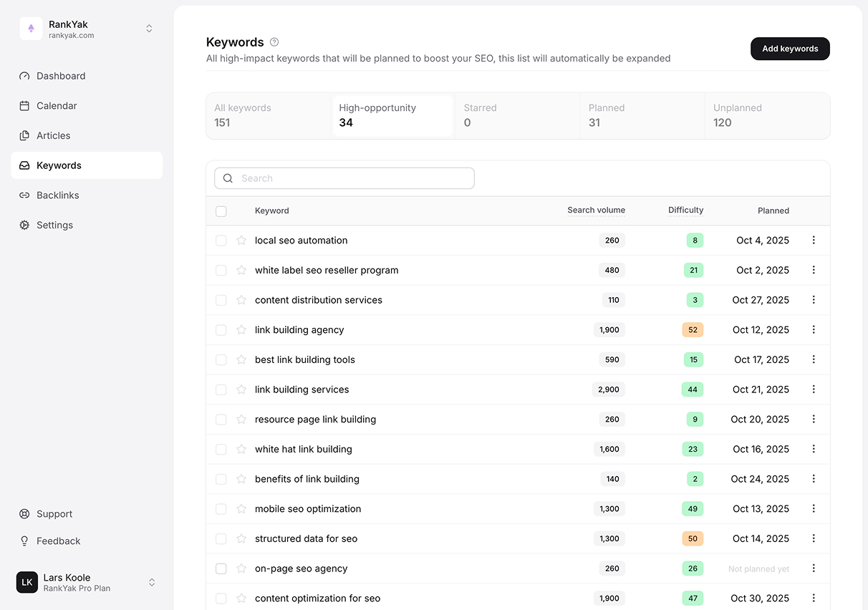This screenshot has height=610, width=868.
Task: Open the Feedback link in sidebar
Action: (58, 541)
